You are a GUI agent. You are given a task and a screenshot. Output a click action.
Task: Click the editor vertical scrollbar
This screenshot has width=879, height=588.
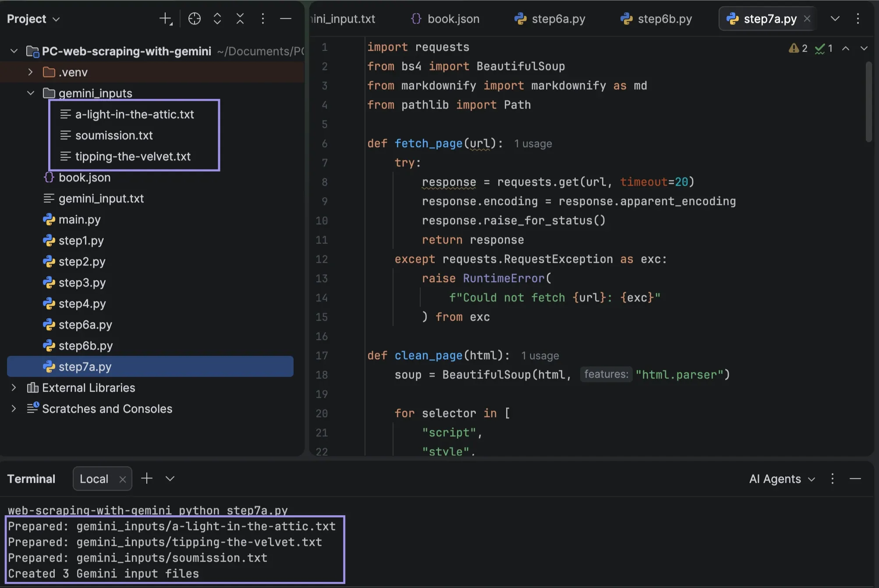pos(868,102)
